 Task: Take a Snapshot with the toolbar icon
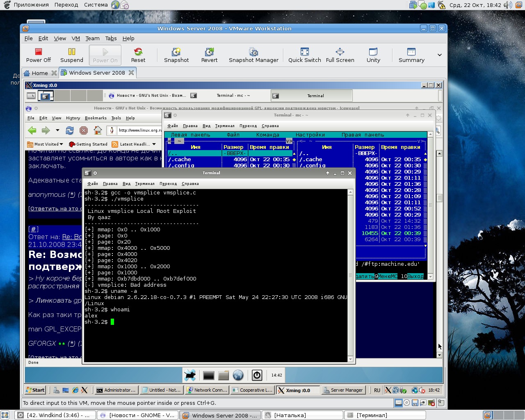[176, 55]
